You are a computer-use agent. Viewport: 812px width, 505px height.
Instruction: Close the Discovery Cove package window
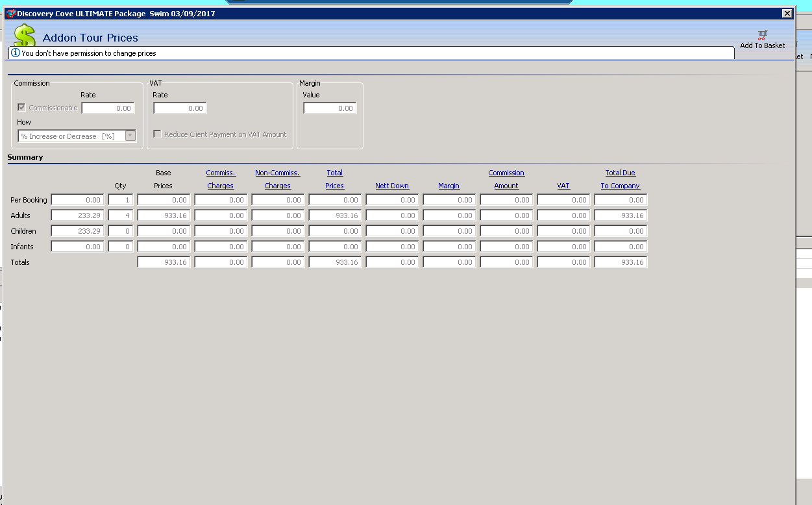click(787, 13)
